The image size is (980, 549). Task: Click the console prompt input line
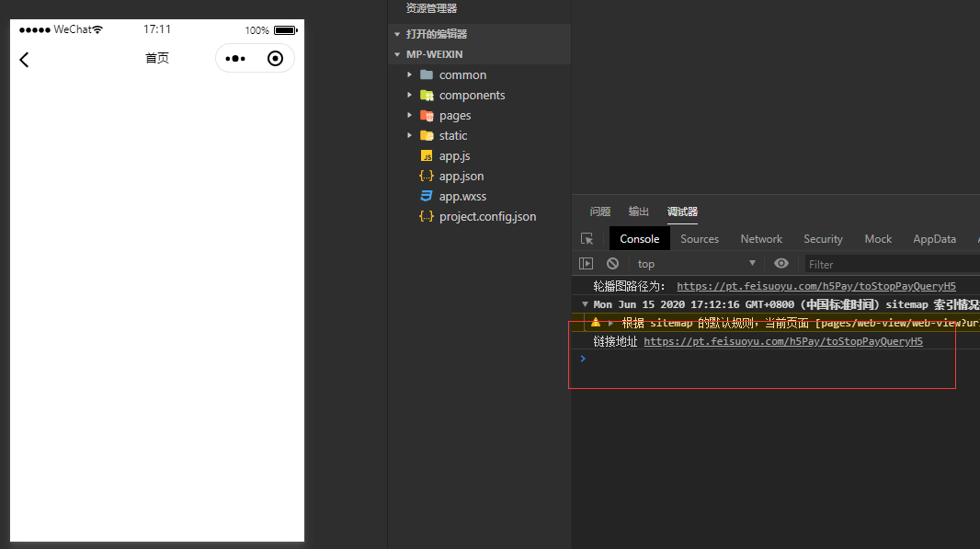[x=776, y=359]
